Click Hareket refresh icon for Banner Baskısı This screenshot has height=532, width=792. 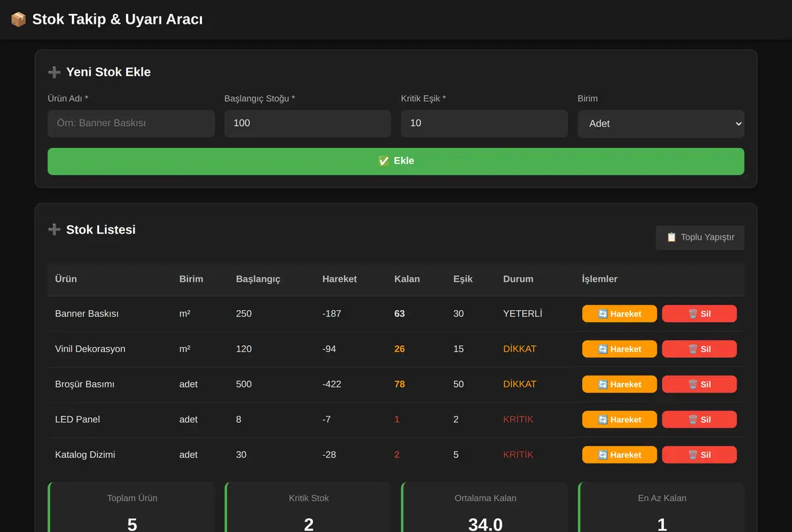pyautogui.click(x=603, y=314)
